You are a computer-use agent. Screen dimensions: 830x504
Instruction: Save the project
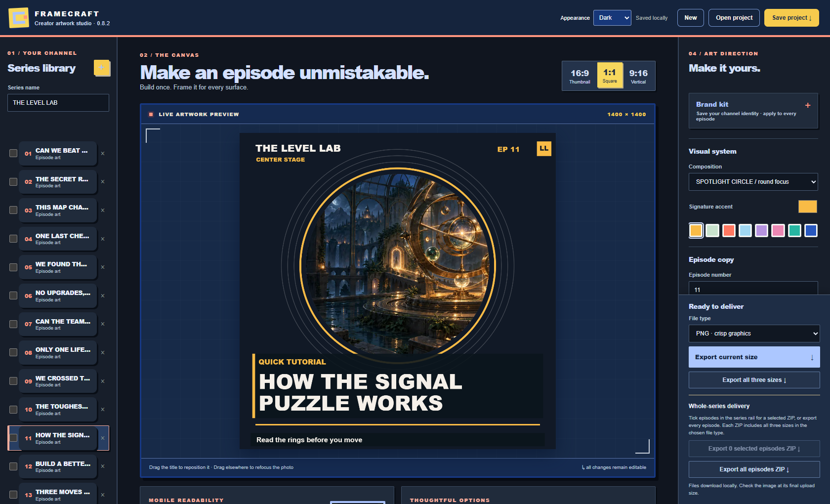pos(791,18)
